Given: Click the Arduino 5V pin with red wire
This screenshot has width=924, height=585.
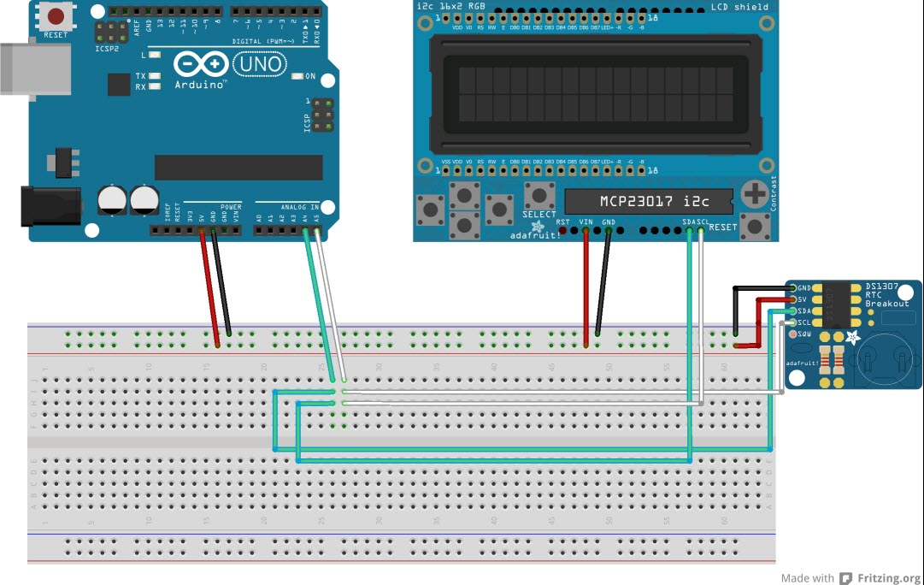Looking at the screenshot, I should [202, 231].
